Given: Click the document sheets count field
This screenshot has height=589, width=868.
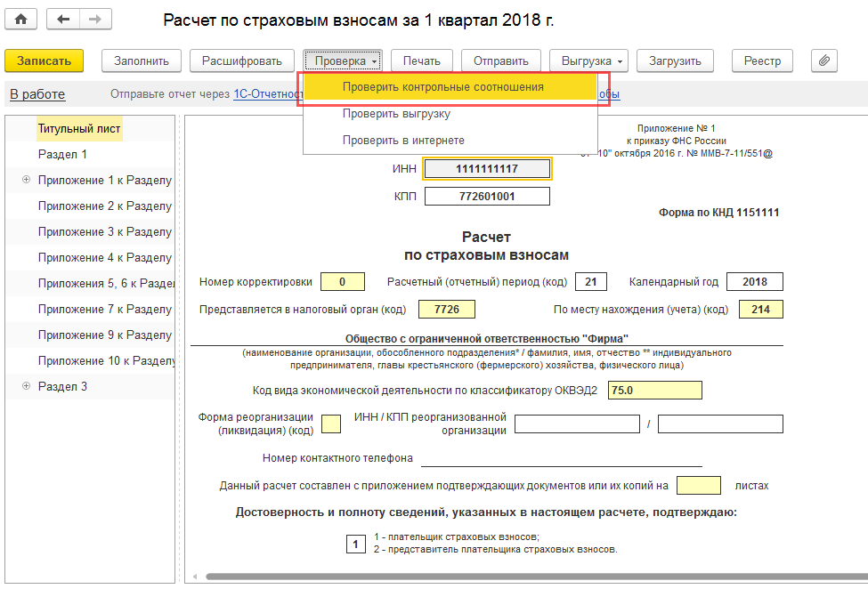Looking at the screenshot, I should click(699, 486).
